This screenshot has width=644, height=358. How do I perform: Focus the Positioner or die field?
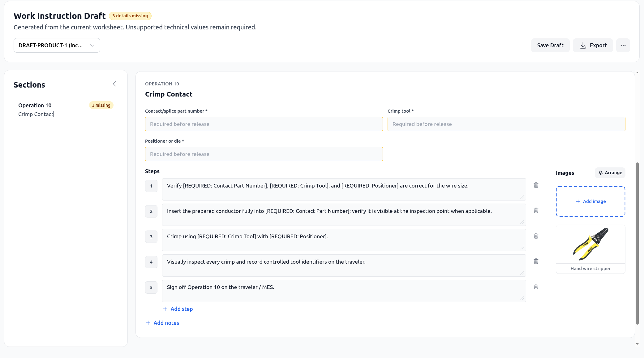tap(264, 154)
